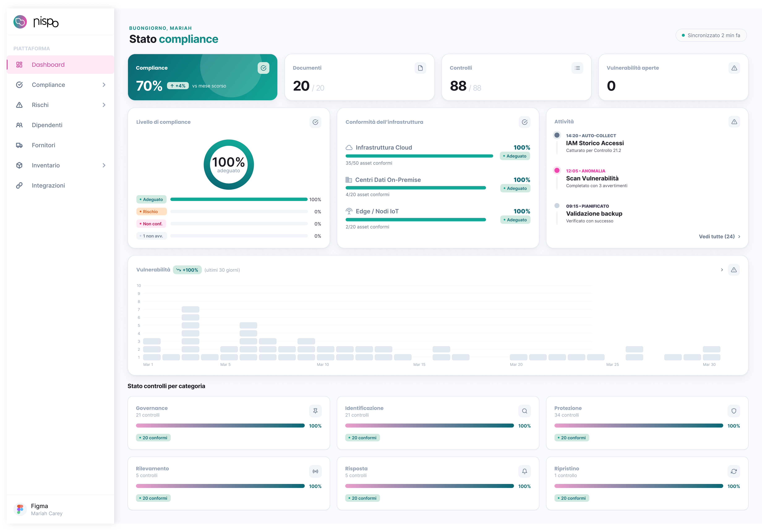This screenshot has width=762, height=532.
Task: Open the Dashboard menu item
Action: click(x=60, y=65)
